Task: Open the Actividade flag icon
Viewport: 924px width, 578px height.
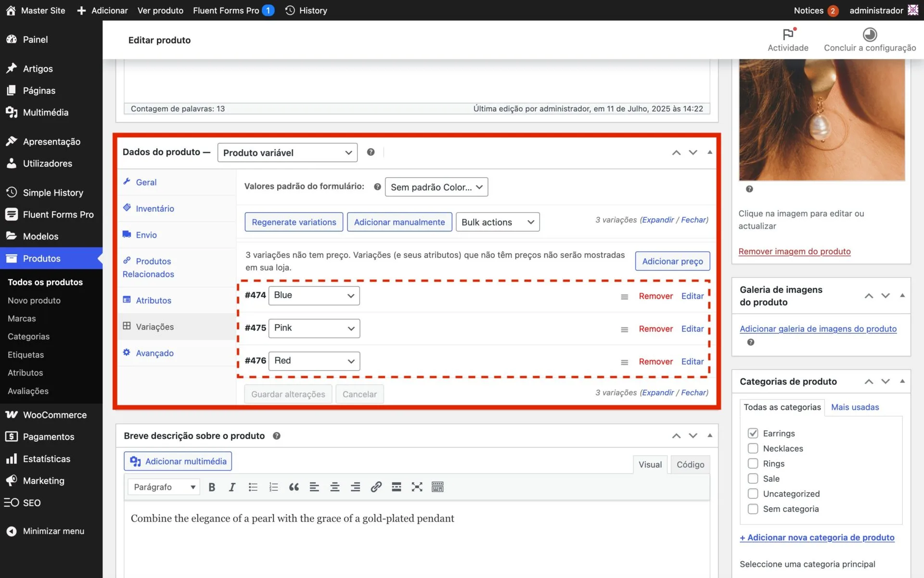Action: pyautogui.click(x=788, y=35)
